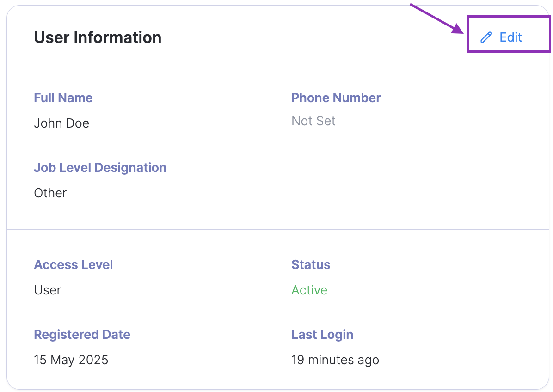The height and width of the screenshot is (392, 553).
Task: Click the Other job level value
Action: click(50, 193)
